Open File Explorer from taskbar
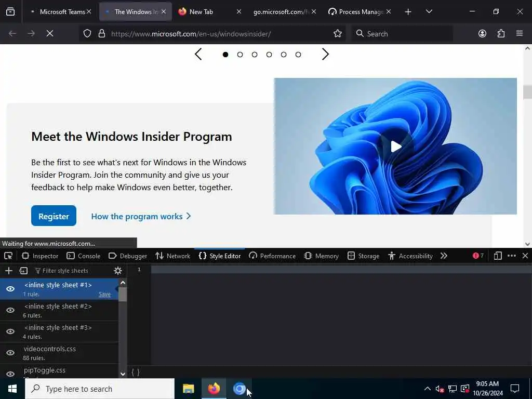 [188, 389]
